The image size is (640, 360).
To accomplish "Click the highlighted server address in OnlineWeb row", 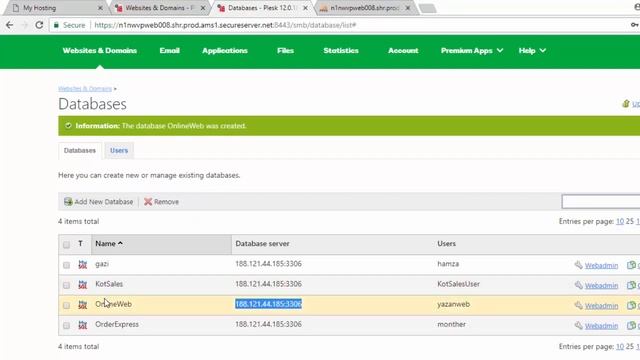I will tap(268, 304).
